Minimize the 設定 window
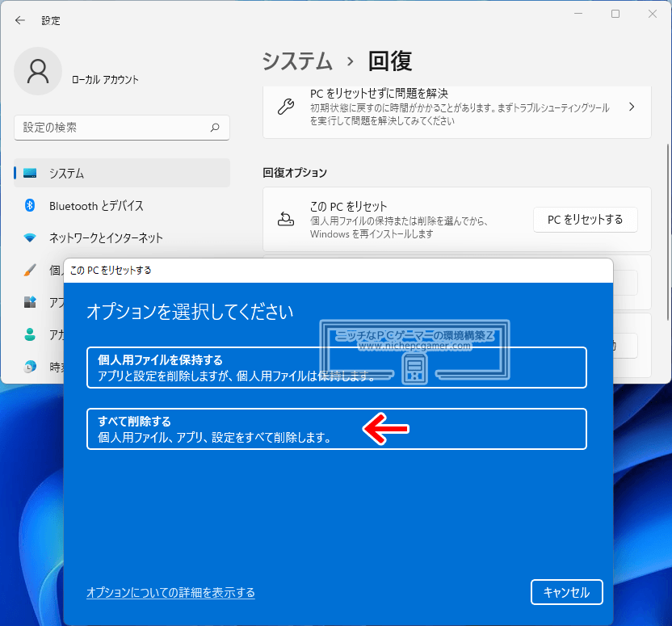 (578, 14)
